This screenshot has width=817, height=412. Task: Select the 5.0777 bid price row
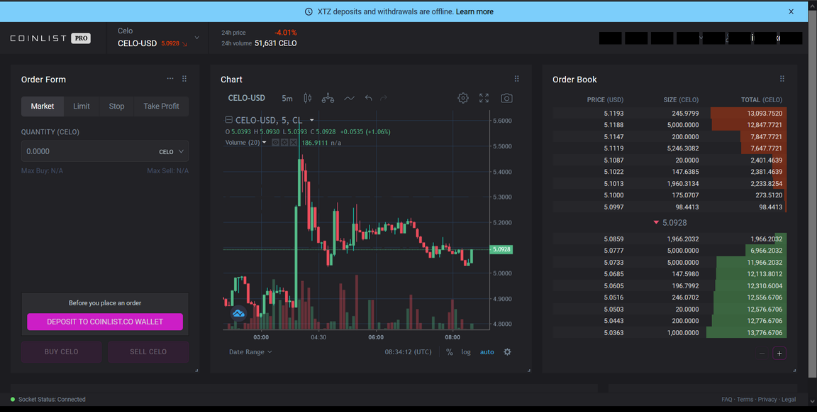tap(670, 251)
